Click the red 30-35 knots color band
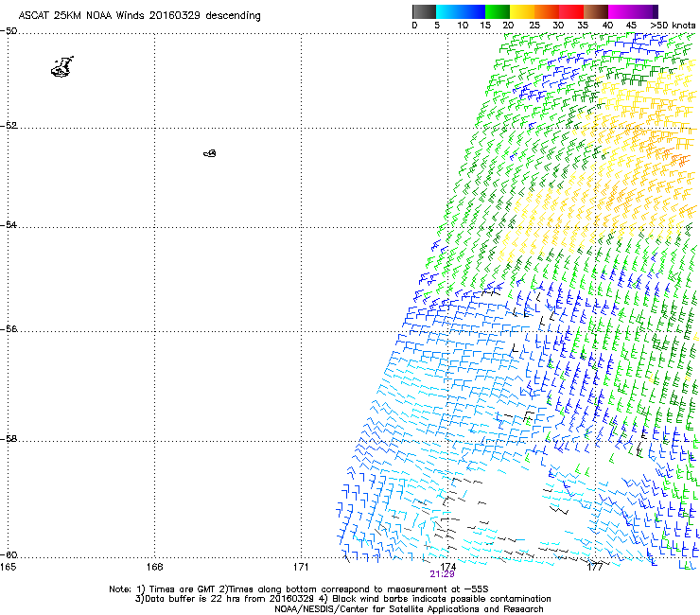The height and width of the screenshot is (615, 700). coord(571,11)
